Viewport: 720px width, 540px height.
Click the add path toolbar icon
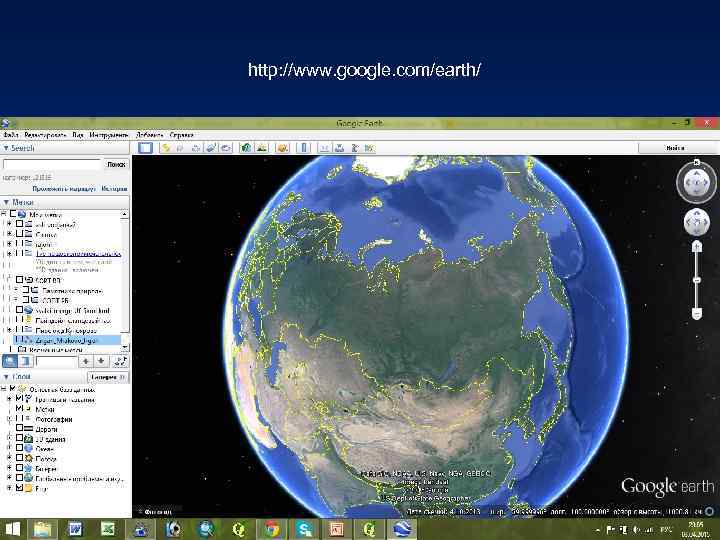(x=196, y=148)
